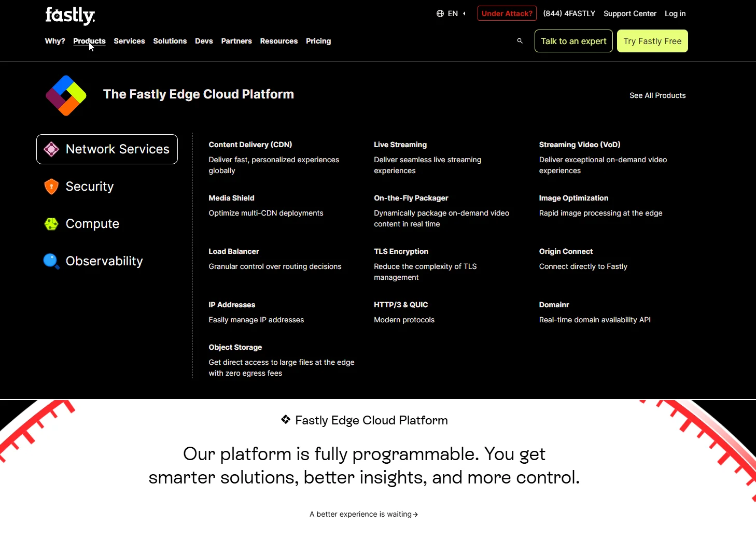Viewport: 756px width, 541px height.
Task: Click the diamond icon beside Fastly Edge Cloud Platform heading
Action: pyautogui.click(x=286, y=420)
